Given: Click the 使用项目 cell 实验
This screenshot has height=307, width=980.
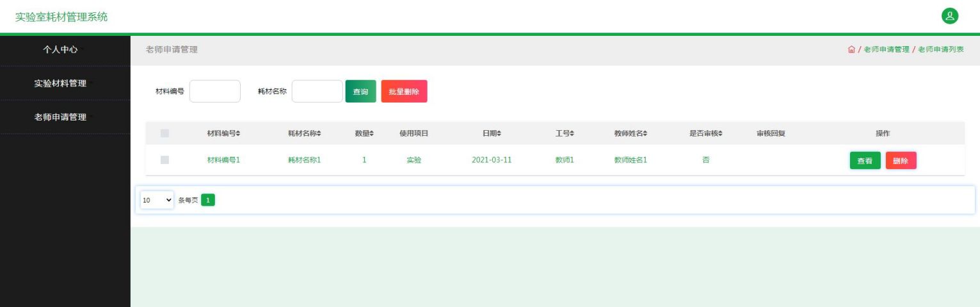Looking at the screenshot, I should (x=414, y=160).
